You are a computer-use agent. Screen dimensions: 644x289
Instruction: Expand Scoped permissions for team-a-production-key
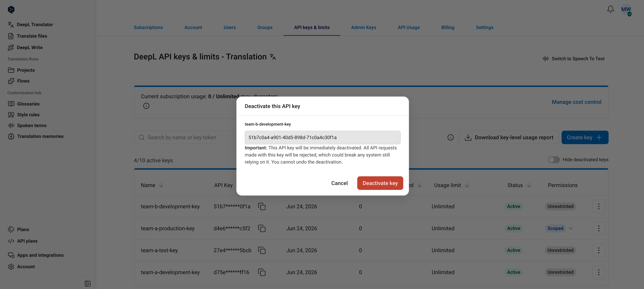point(571,228)
